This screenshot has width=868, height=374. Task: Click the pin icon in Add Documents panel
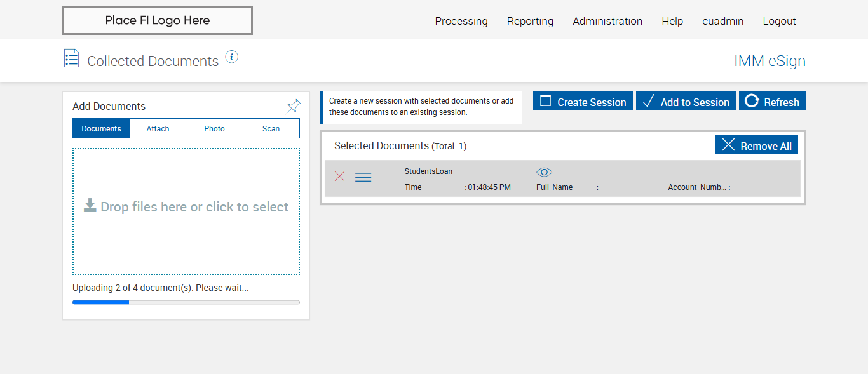[294, 106]
